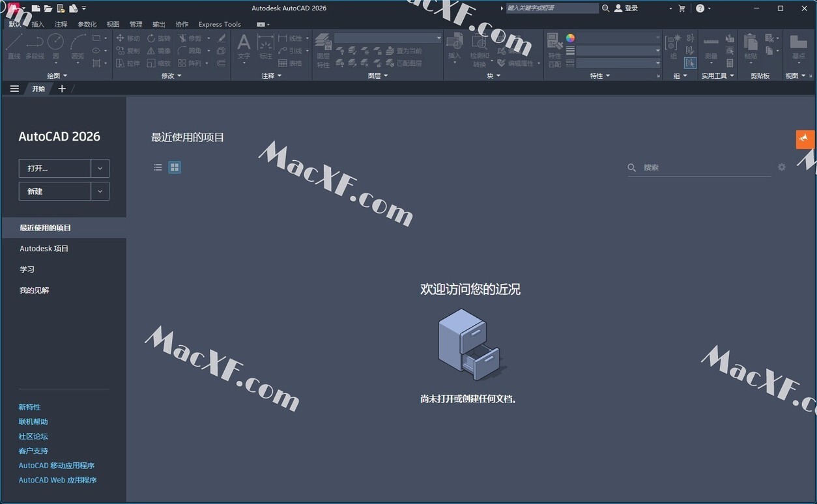The width and height of the screenshot is (817, 504).
Task: Open 图层特性 (Layer Properties) manager
Action: pos(323,51)
